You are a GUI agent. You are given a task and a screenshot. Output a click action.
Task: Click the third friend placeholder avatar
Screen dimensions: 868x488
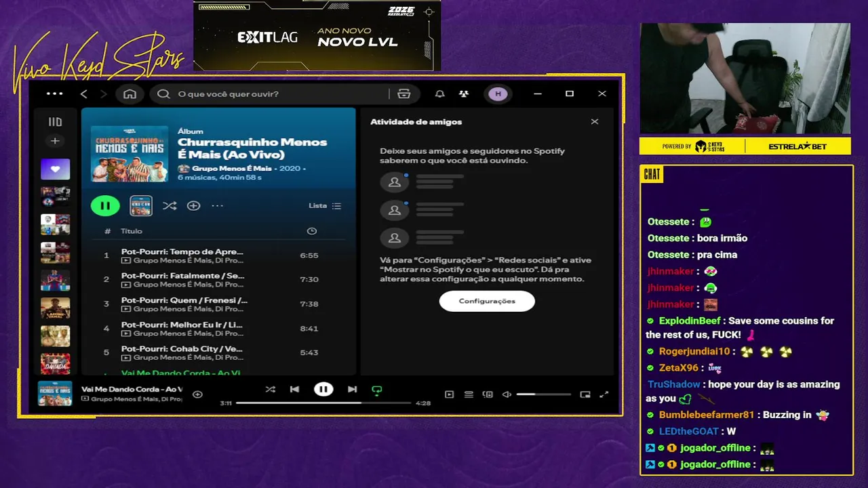pos(394,238)
